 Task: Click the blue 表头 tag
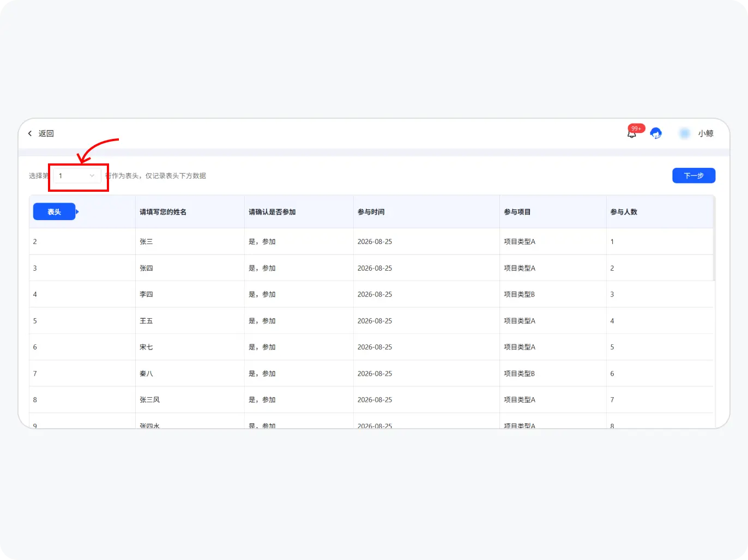click(x=54, y=212)
